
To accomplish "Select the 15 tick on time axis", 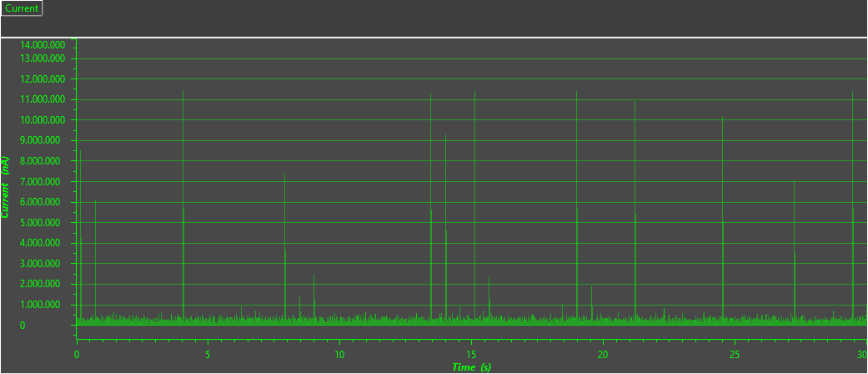I will coord(471,355).
